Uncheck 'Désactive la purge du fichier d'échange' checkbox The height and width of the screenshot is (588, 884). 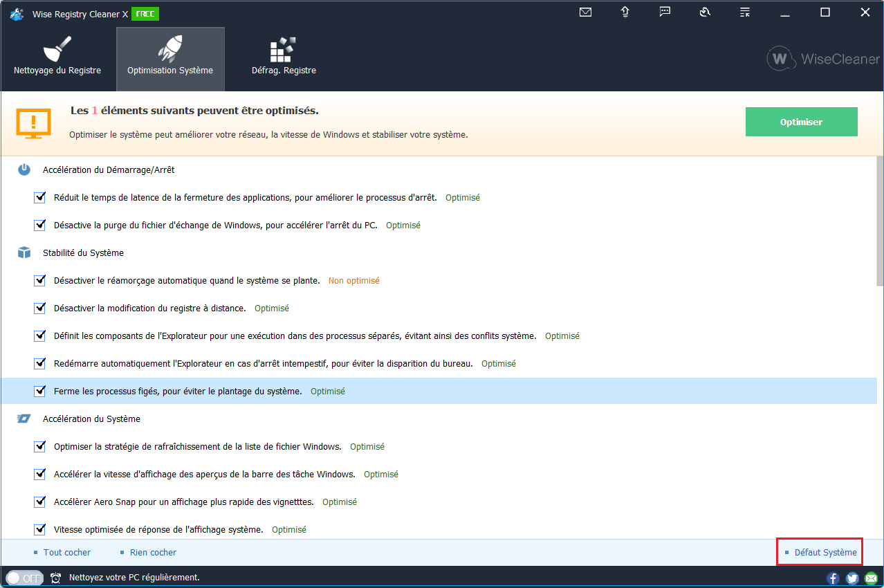(39, 225)
